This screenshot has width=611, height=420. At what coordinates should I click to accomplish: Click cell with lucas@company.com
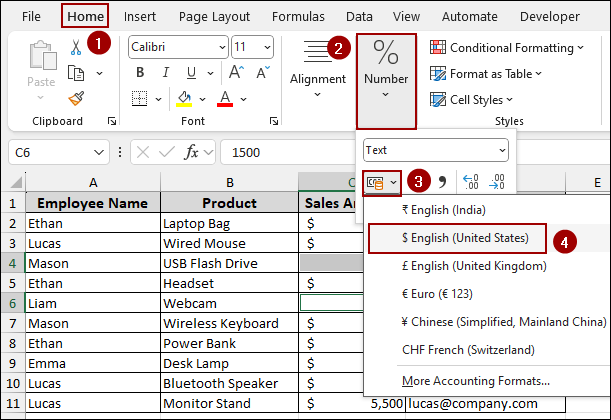pyautogui.click(x=486, y=404)
